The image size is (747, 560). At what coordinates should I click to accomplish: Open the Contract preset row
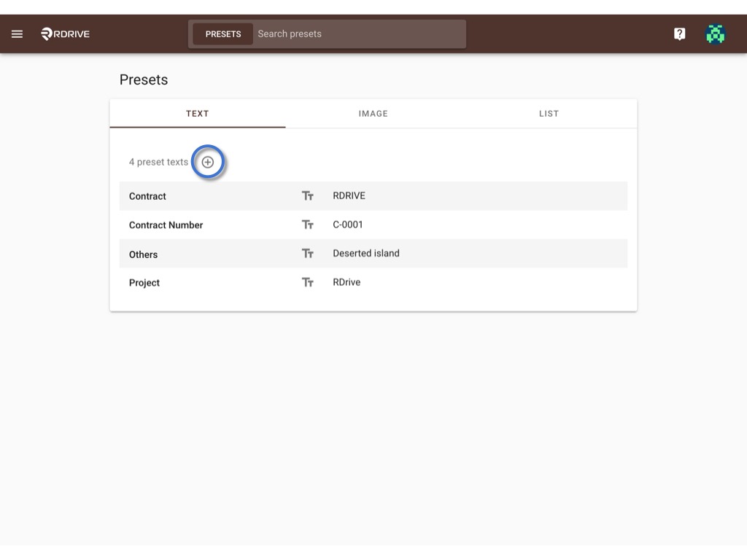373,195
